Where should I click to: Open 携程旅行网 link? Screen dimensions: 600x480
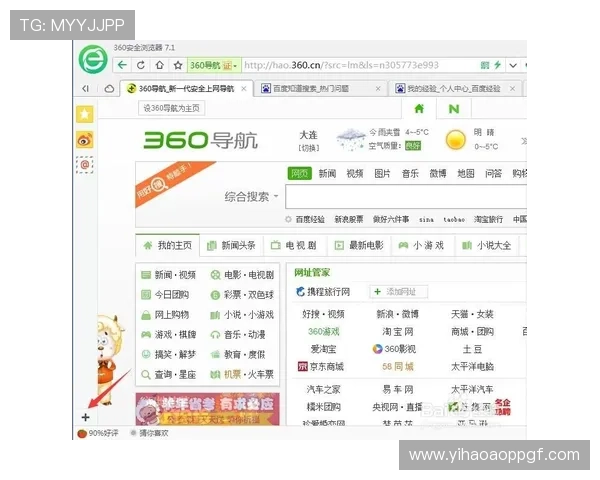tap(323, 292)
